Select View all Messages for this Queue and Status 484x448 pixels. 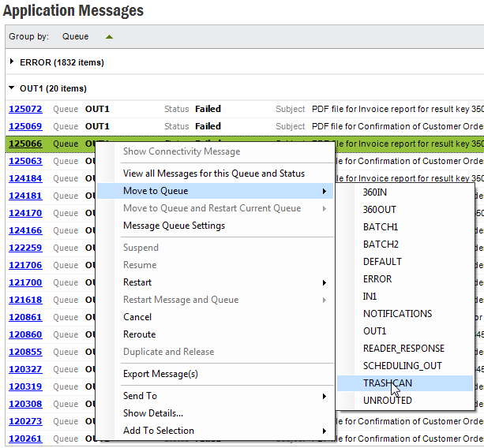[213, 174]
